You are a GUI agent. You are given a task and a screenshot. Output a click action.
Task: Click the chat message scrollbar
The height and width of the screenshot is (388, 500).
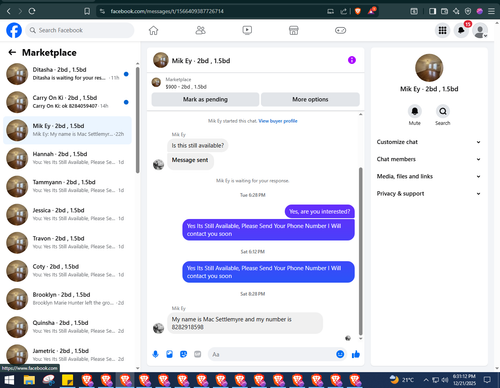(360, 251)
